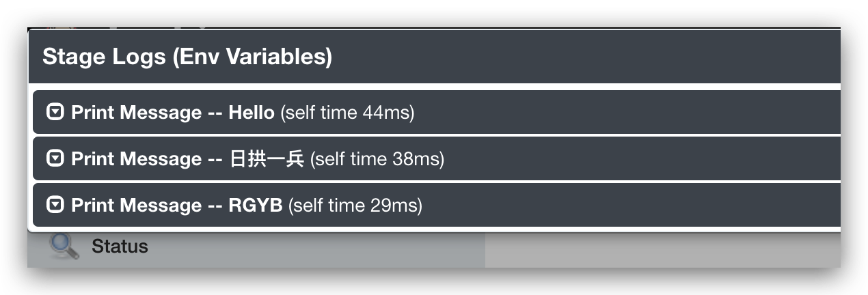
Task: Click empty space in the Hello log row
Action: click(615, 112)
